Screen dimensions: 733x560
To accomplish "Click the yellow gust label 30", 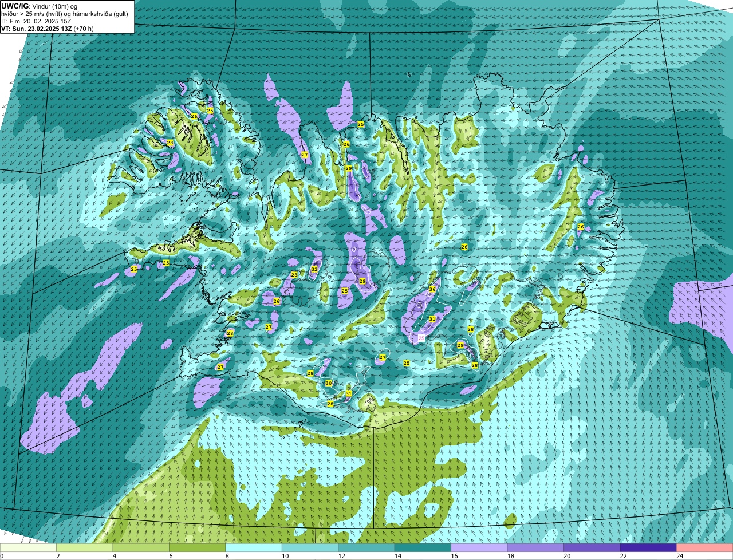I will coord(329,383).
